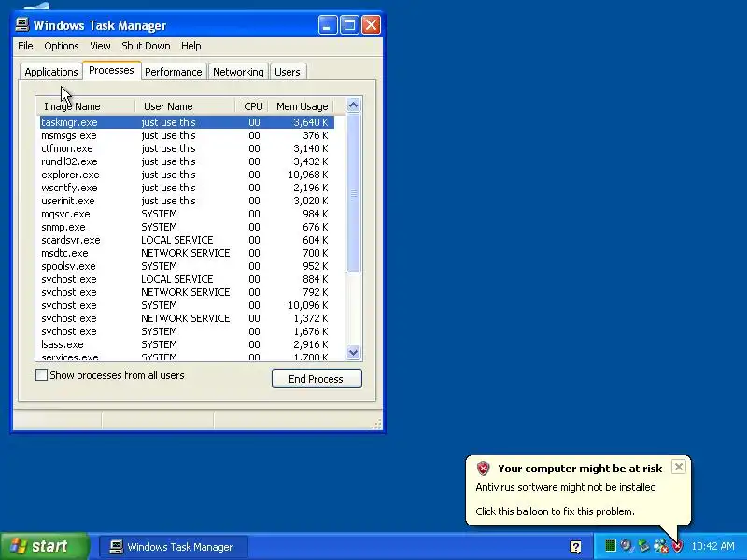747x560 pixels.
Task: Select the msmsgs.exe process
Action: coord(187,135)
